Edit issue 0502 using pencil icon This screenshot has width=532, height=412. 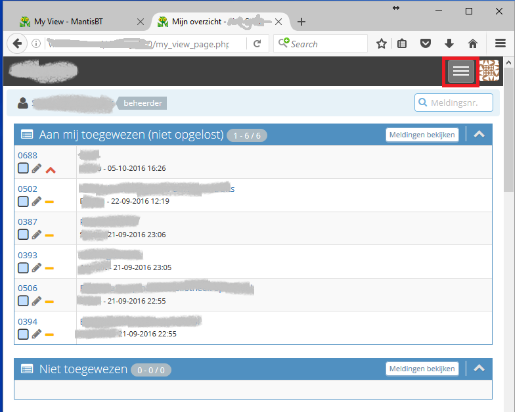[37, 201]
